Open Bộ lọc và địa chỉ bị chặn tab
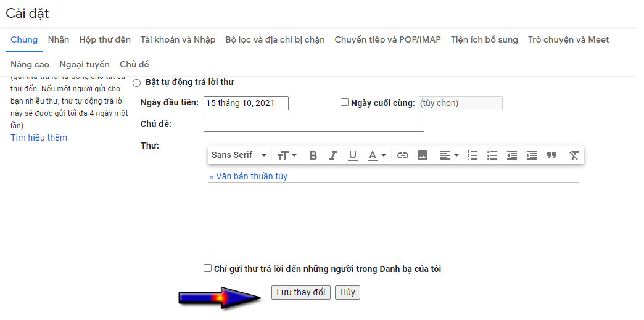 275,40
